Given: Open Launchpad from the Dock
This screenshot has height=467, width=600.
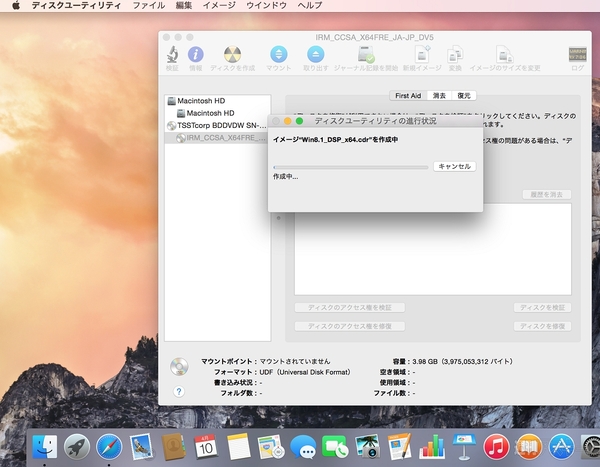Looking at the screenshot, I should (77, 446).
